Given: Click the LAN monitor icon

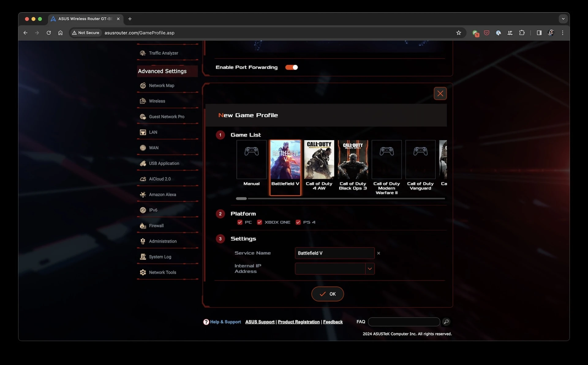Looking at the screenshot, I should coord(143,132).
